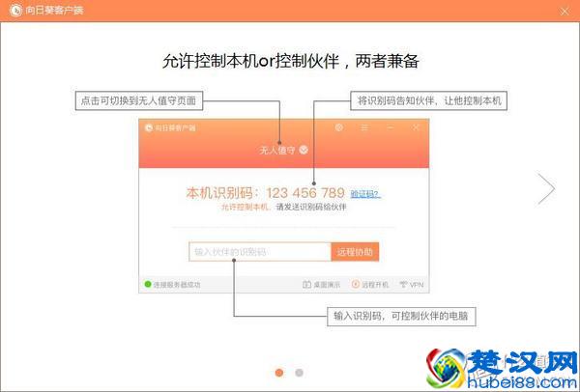Select the 123 456 789 identification code text
The width and height of the screenshot is (580, 392).
(x=305, y=193)
